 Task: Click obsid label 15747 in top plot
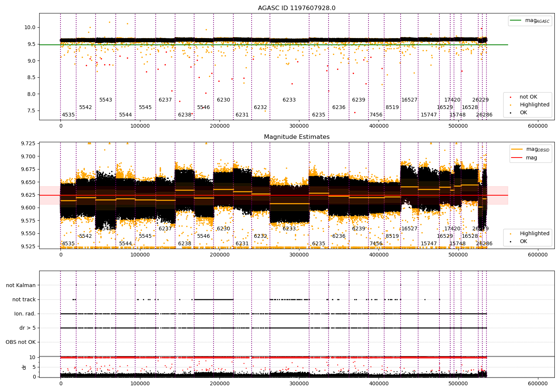(429, 115)
